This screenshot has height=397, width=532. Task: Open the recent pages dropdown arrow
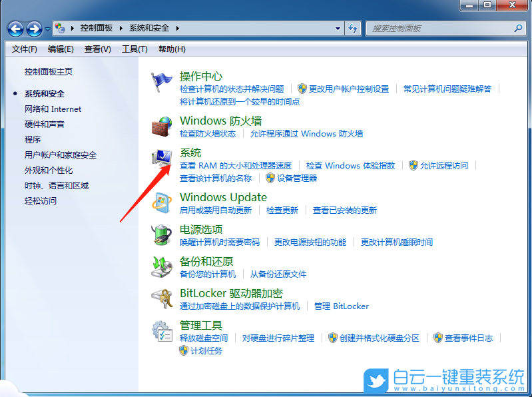click(x=47, y=29)
